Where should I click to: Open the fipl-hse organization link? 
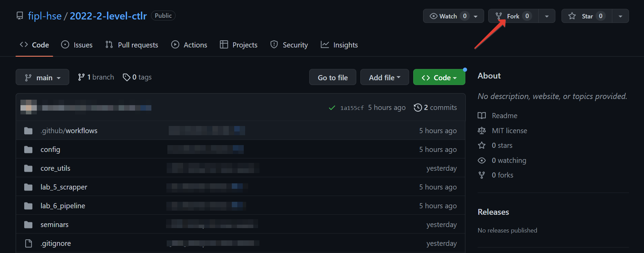tap(45, 16)
